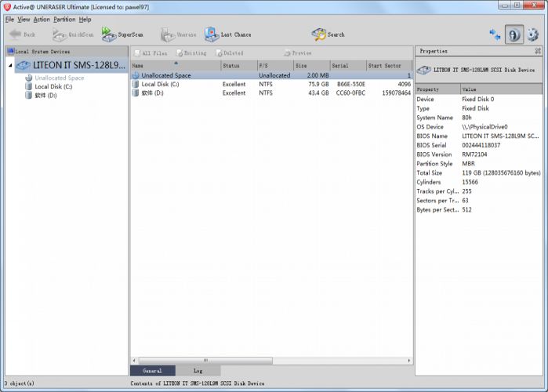Viewport: 548px width, 392px height.
Task: Sort by the F/S column header
Action: pos(275,66)
